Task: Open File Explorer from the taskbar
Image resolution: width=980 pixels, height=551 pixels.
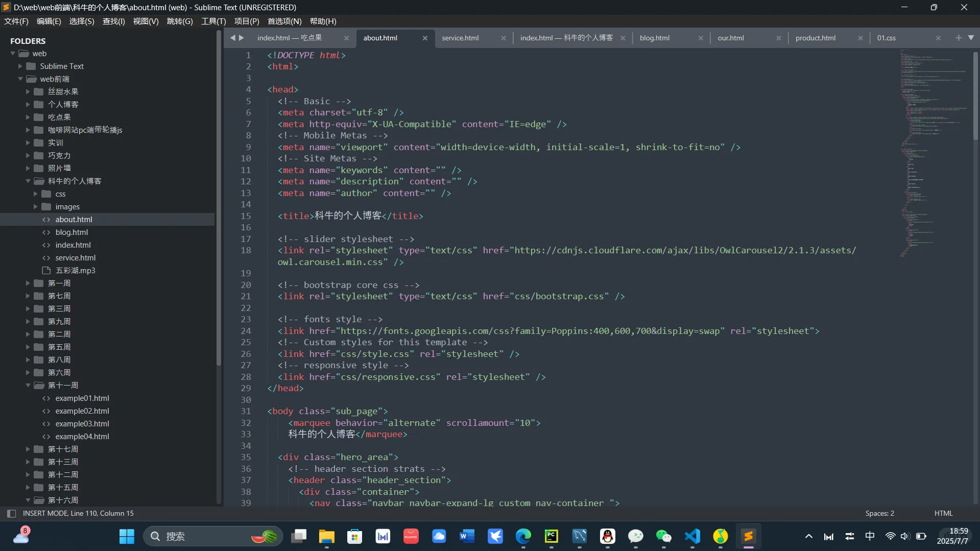Action: [x=326, y=536]
